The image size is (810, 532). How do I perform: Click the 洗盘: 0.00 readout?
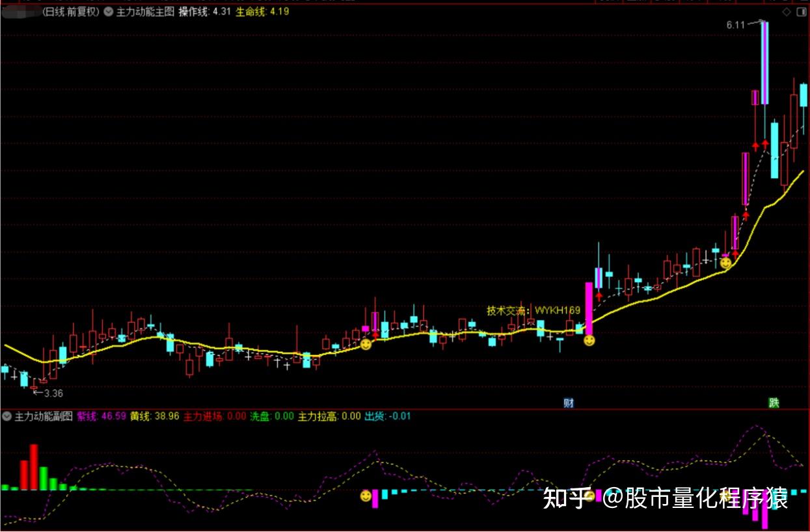(272, 416)
